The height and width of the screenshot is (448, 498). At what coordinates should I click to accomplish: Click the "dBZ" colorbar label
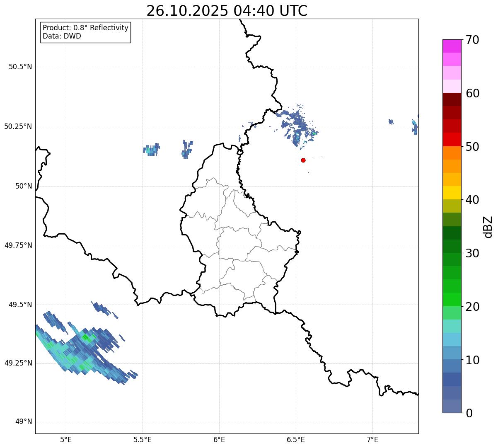point(488,226)
